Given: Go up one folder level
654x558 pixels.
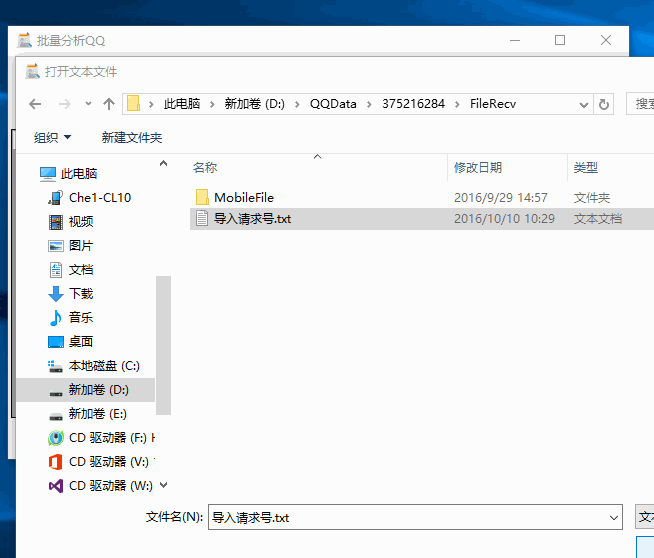Looking at the screenshot, I should tap(109, 104).
